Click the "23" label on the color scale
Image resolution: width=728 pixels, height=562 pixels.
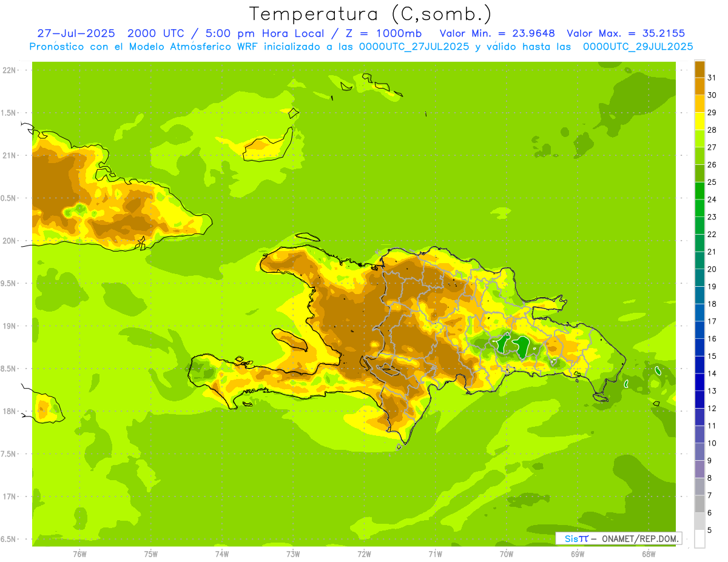click(712, 217)
